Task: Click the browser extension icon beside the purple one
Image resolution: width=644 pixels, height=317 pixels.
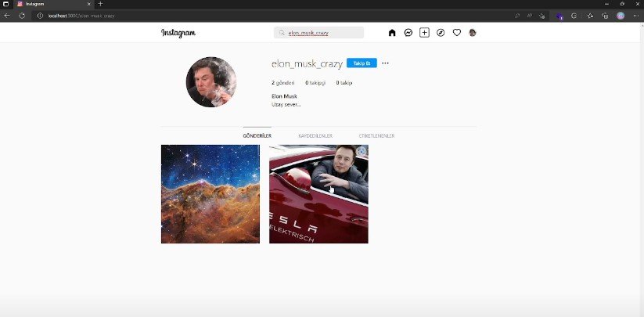Action: (574, 16)
